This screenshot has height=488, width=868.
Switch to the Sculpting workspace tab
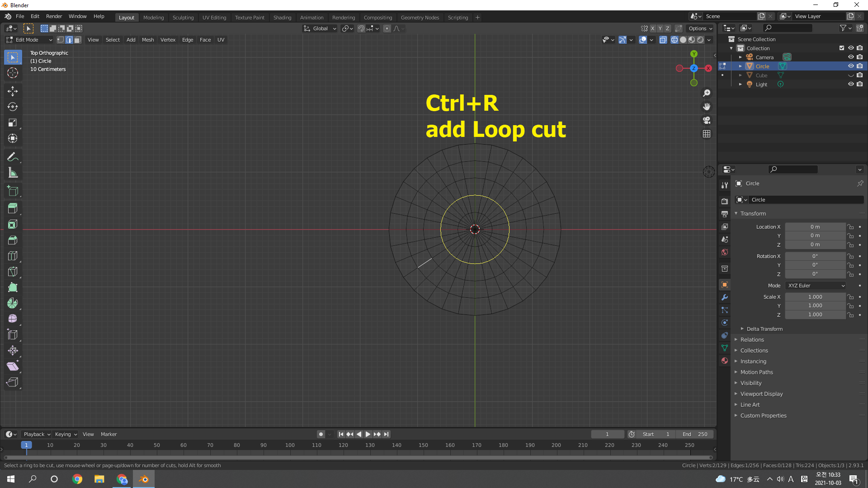pos(183,18)
